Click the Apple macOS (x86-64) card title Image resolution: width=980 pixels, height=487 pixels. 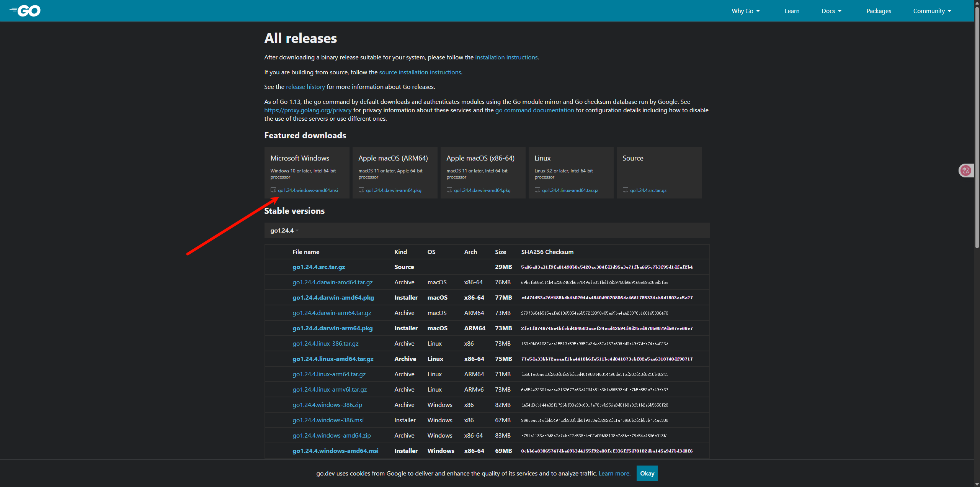(480, 158)
